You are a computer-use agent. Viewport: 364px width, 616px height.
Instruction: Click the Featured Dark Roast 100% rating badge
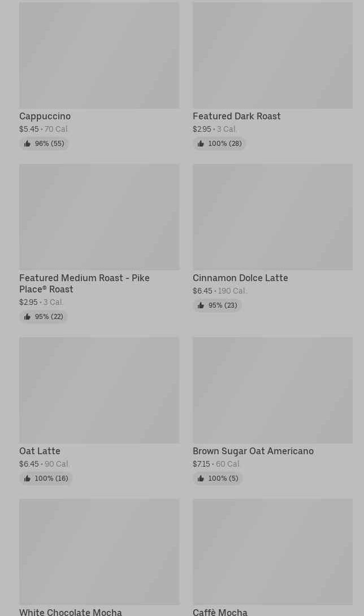219,144
